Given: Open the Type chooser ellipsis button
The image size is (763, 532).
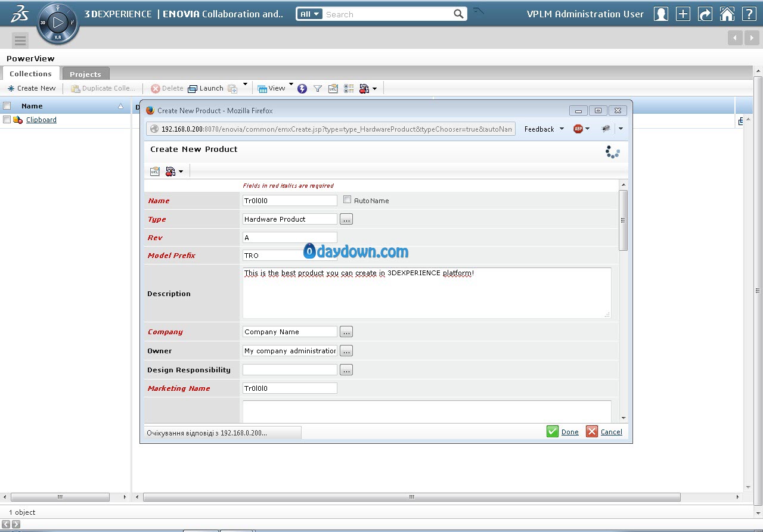Looking at the screenshot, I should pyautogui.click(x=346, y=219).
